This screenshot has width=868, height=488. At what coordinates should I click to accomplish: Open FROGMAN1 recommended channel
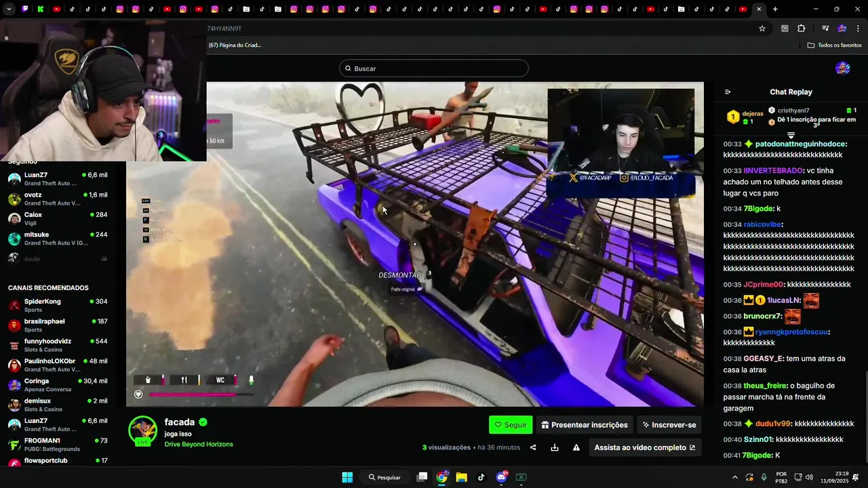pos(58,445)
